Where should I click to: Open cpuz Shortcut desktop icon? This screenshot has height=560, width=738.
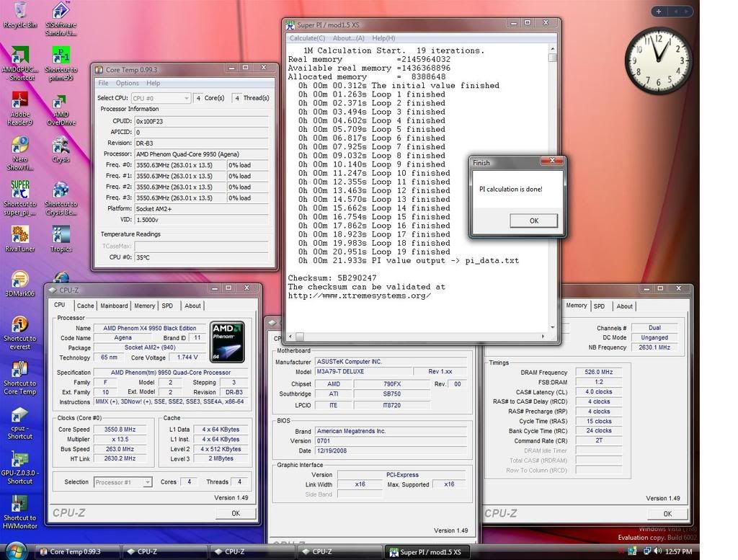[19, 423]
